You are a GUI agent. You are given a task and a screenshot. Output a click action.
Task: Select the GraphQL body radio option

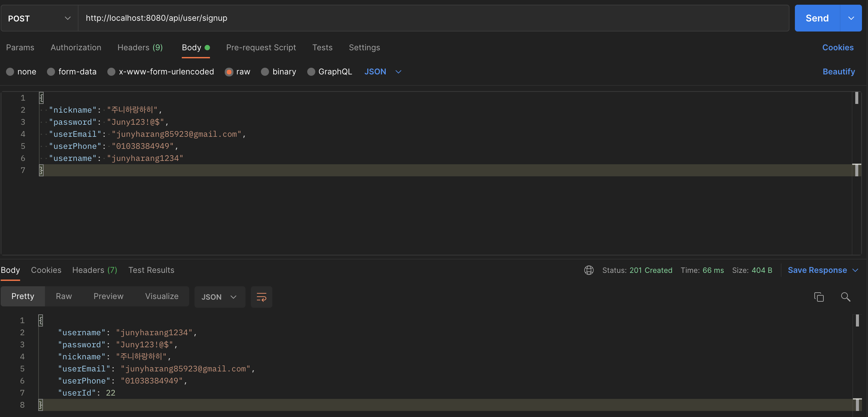[x=311, y=72]
